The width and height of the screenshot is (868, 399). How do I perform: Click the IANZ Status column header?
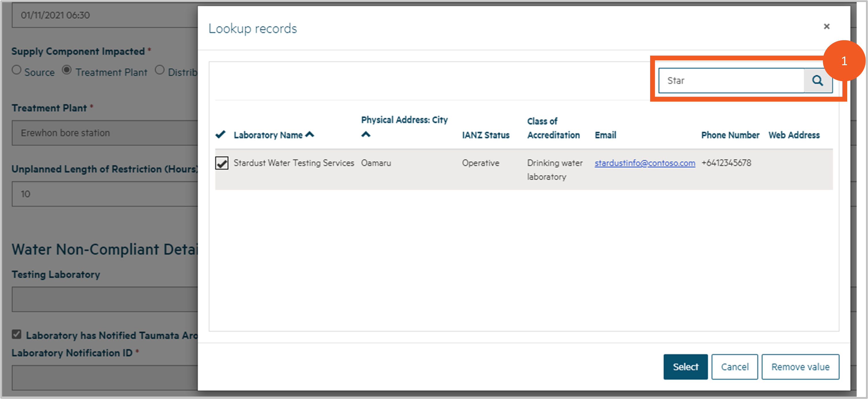pos(485,135)
